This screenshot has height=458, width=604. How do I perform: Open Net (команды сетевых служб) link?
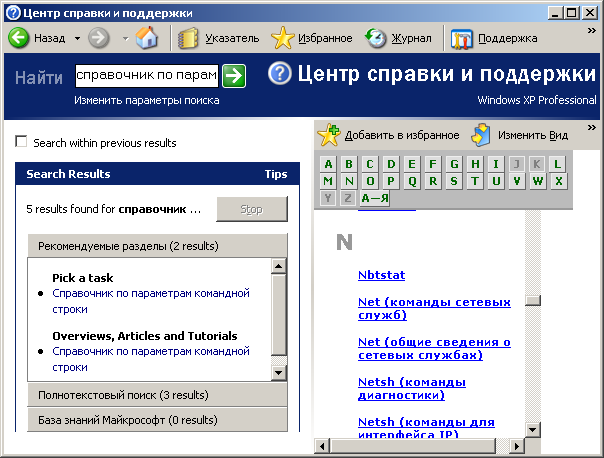(x=434, y=309)
